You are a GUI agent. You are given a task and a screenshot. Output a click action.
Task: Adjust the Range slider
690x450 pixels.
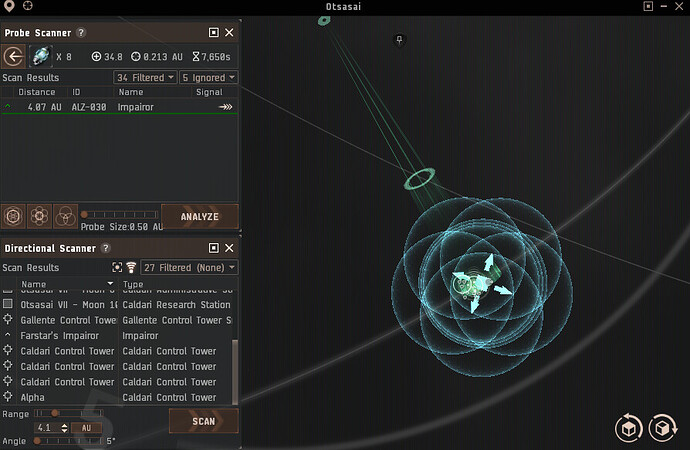[x=68, y=413]
